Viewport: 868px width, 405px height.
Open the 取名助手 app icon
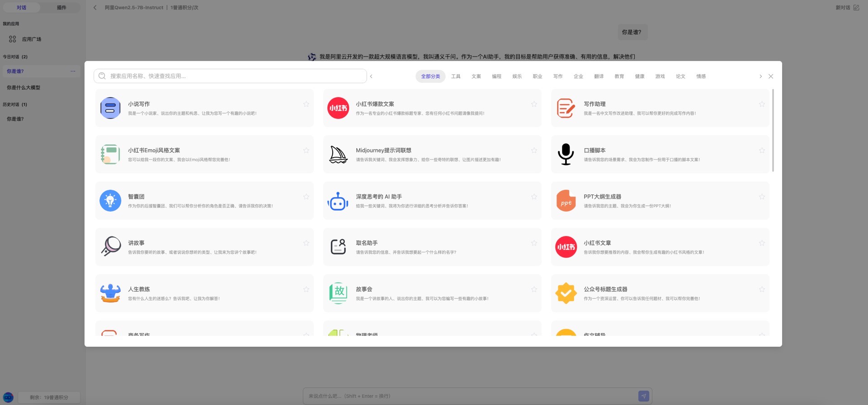pyautogui.click(x=338, y=247)
